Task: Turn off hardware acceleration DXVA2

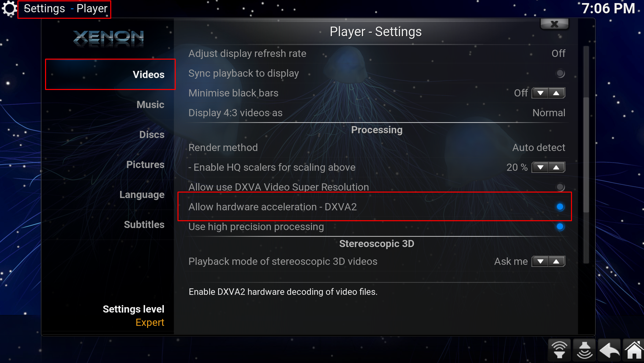Action: [560, 207]
